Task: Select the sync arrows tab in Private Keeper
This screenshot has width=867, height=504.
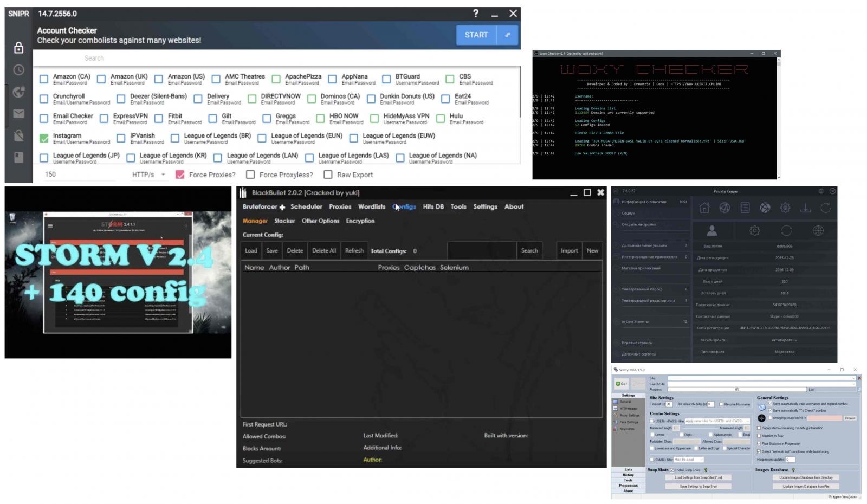Action: tap(786, 230)
